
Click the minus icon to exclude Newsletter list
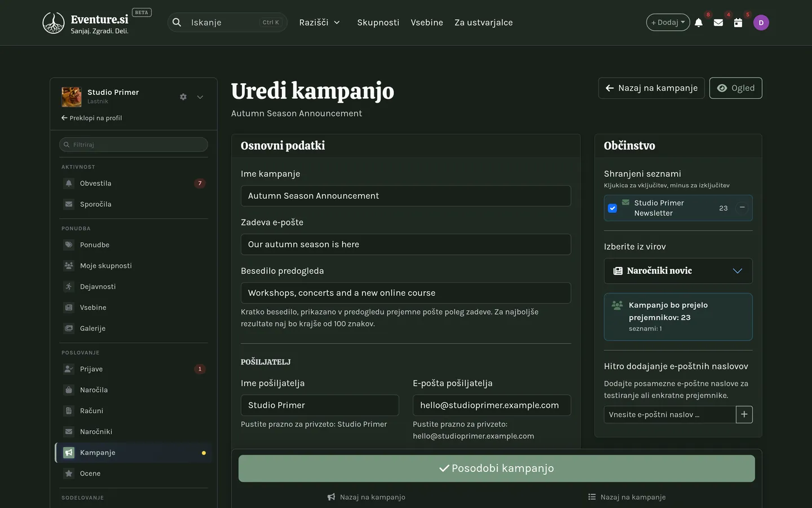click(742, 208)
